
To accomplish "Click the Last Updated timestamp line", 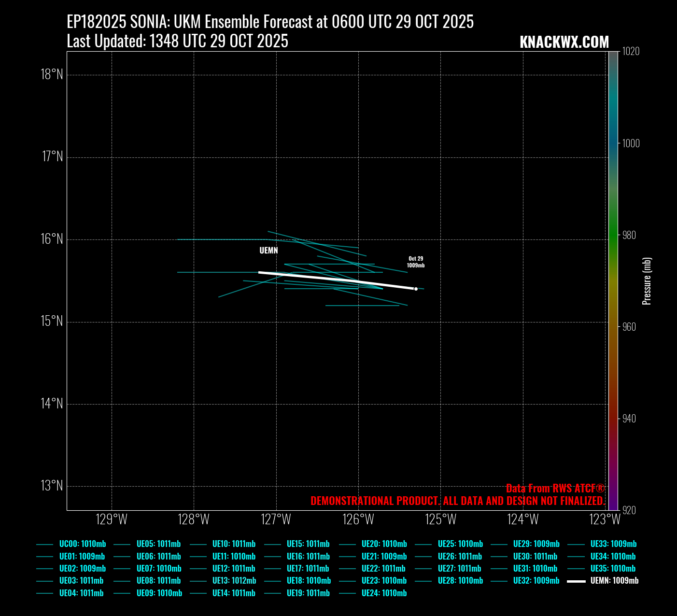I will pyautogui.click(x=177, y=42).
